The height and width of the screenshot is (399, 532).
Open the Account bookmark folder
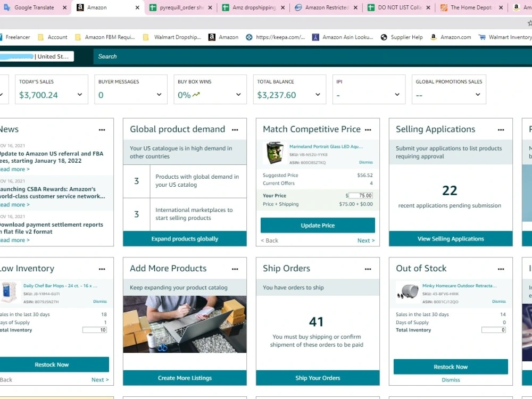[53, 37]
